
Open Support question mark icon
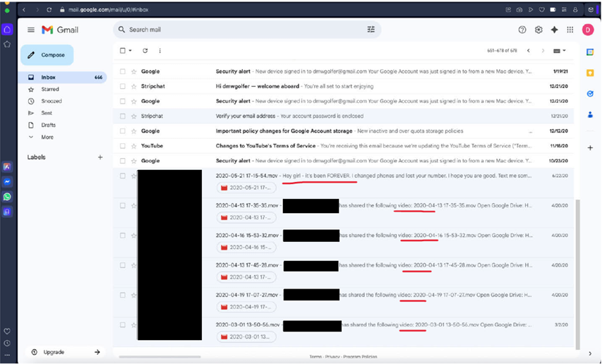[522, 30]
